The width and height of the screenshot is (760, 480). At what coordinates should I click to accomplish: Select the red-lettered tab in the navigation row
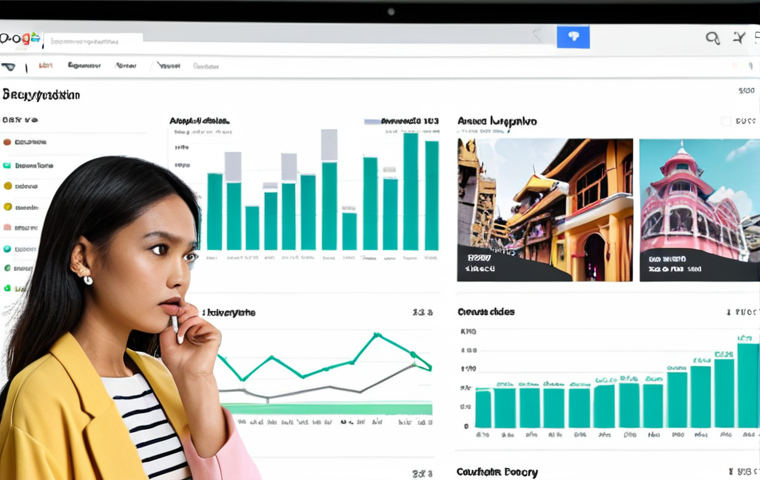tap(46, 65)
